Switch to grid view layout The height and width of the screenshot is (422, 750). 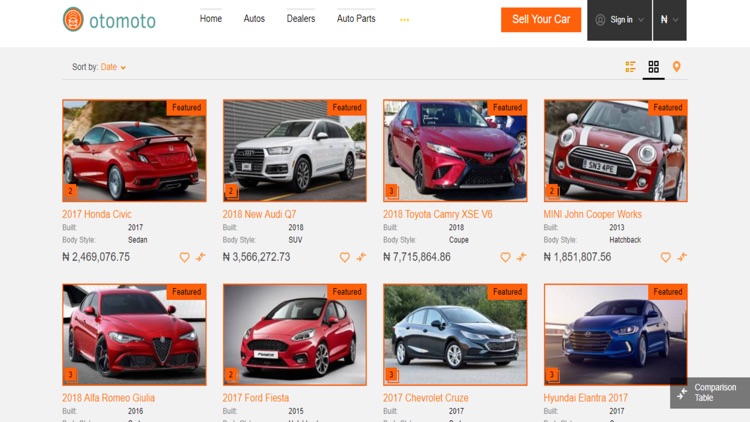[x=653, y=67]
